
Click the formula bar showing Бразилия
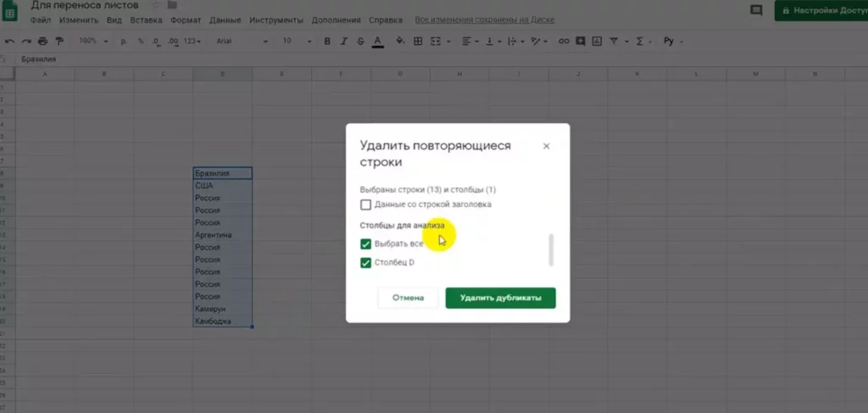(442, 59)
